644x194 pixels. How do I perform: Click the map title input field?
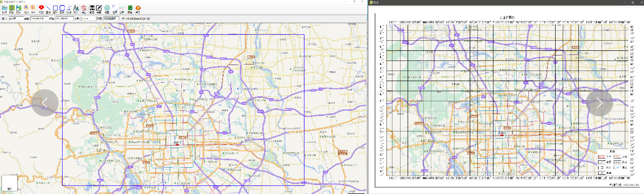coord(111,19)
